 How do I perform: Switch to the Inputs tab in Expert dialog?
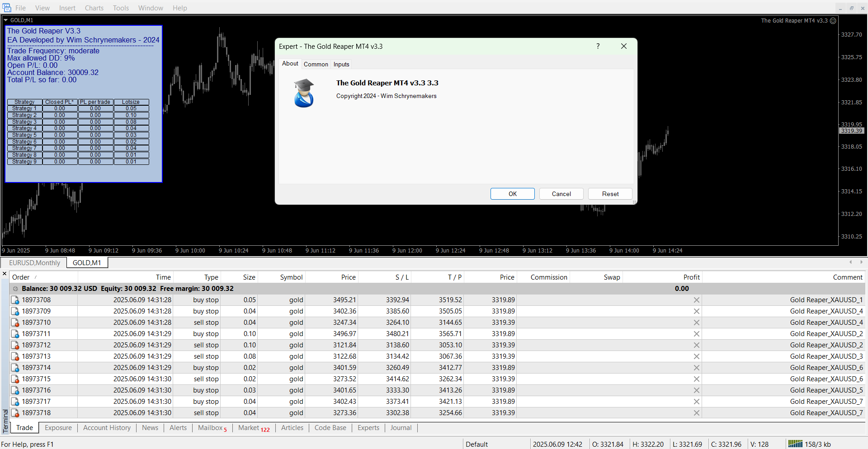(341, 64)
